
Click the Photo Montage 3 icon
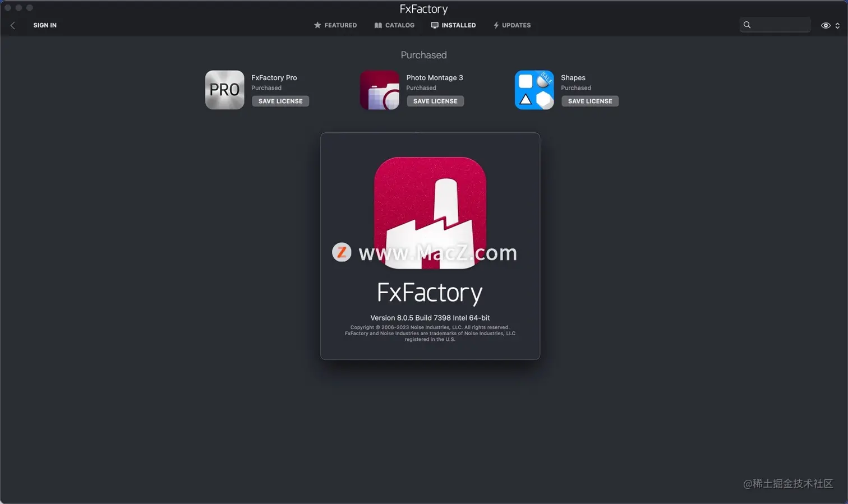pos(380,90)
